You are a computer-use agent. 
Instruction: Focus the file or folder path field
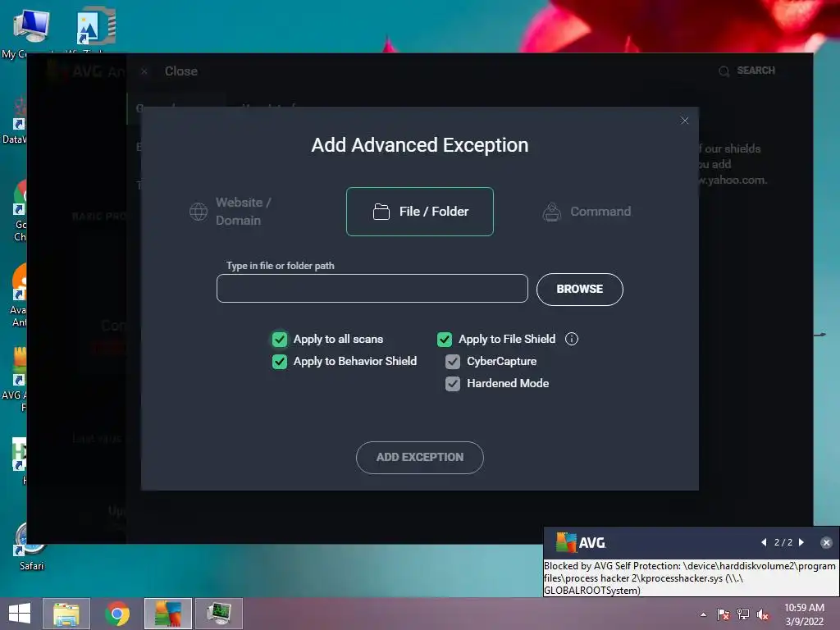[x=372, y=289]
